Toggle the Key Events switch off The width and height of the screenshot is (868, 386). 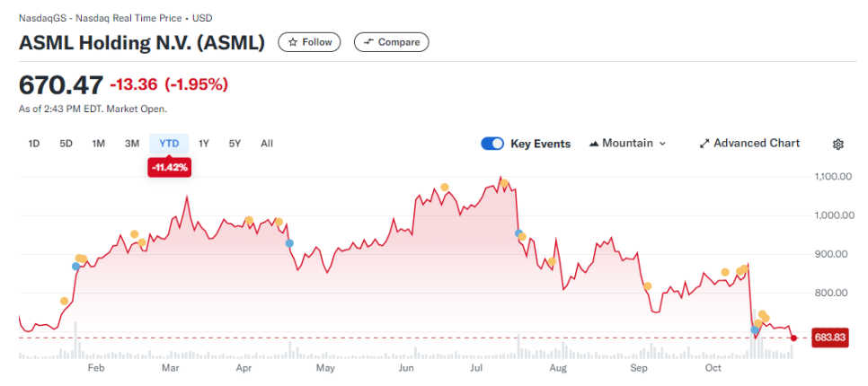coord(492,144)
